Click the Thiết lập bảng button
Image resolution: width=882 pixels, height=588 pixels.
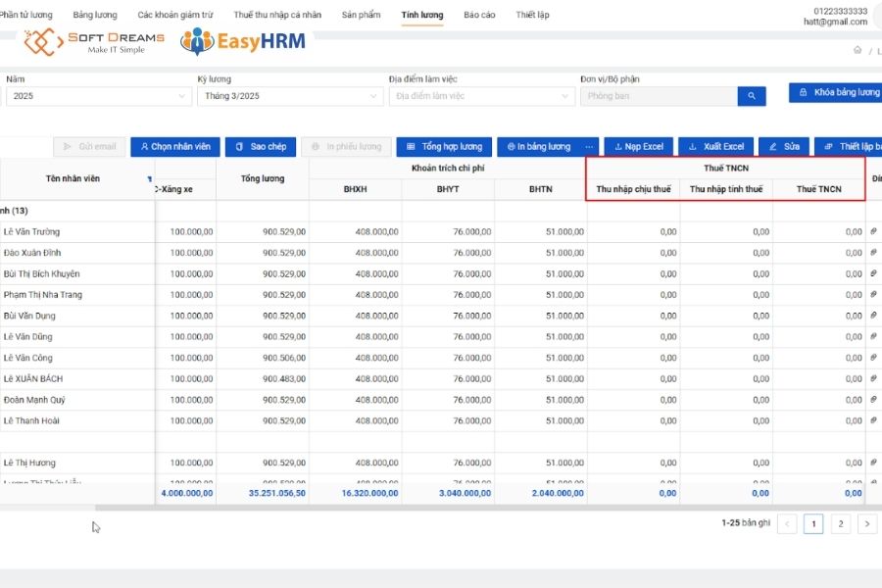(x=850, y=147)
